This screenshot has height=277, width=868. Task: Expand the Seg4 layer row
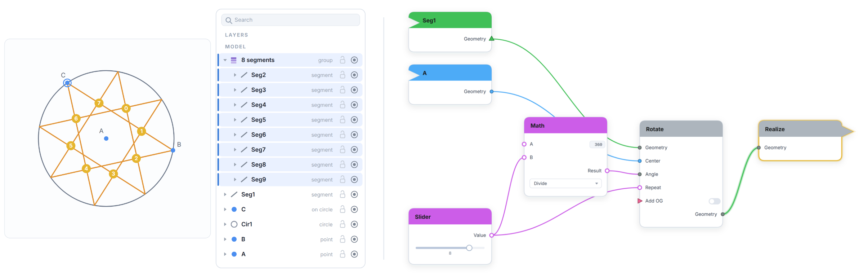[235, 105]
